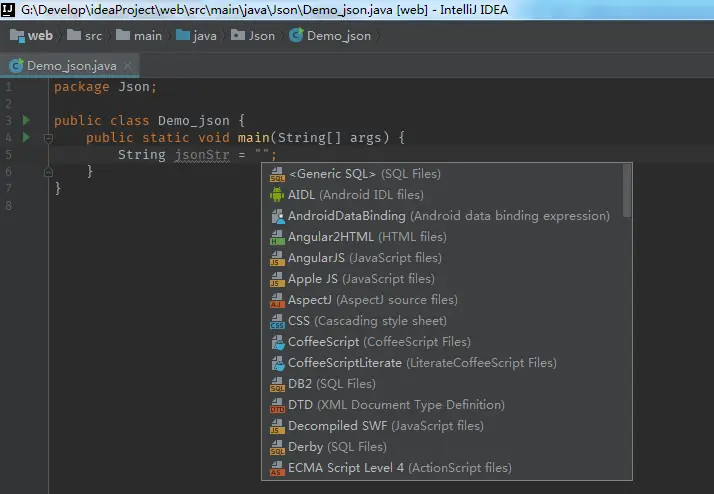
Task: Click the Apple JS file icon
Action: [x=277, y=279]
